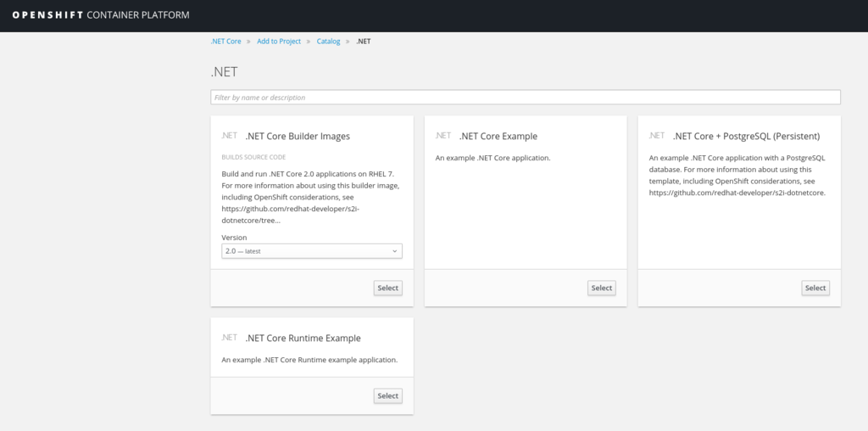868x431 pixels.
Task: Open the Version 2.0 — latest dropdown
Action: point(312,251)
